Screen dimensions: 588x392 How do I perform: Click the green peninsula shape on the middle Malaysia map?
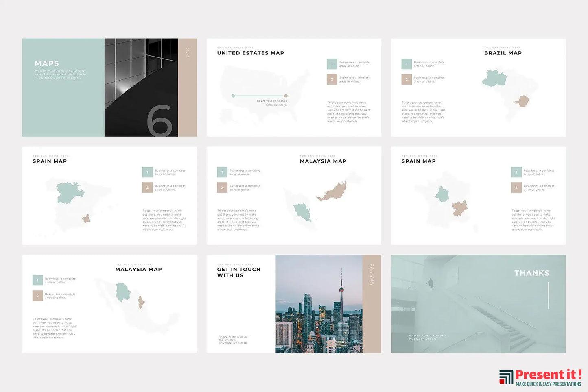coord(302,212)
